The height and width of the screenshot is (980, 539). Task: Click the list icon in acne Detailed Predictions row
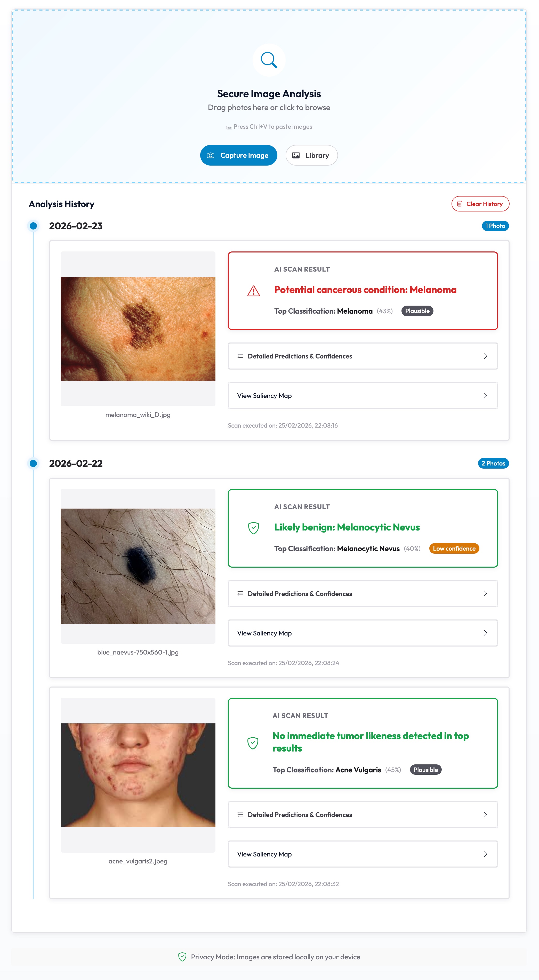(x=240, y=814)
